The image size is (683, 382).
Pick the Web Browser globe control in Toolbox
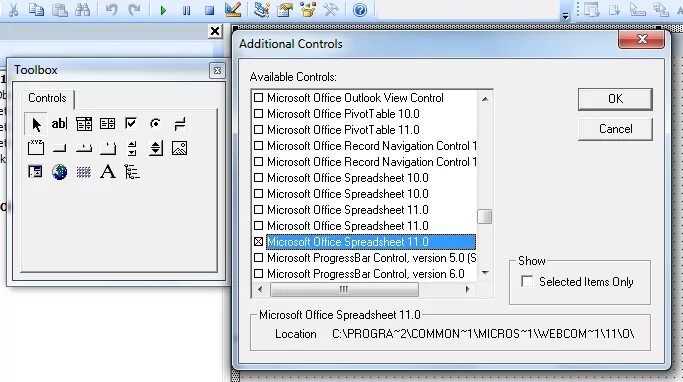[59, 172]
